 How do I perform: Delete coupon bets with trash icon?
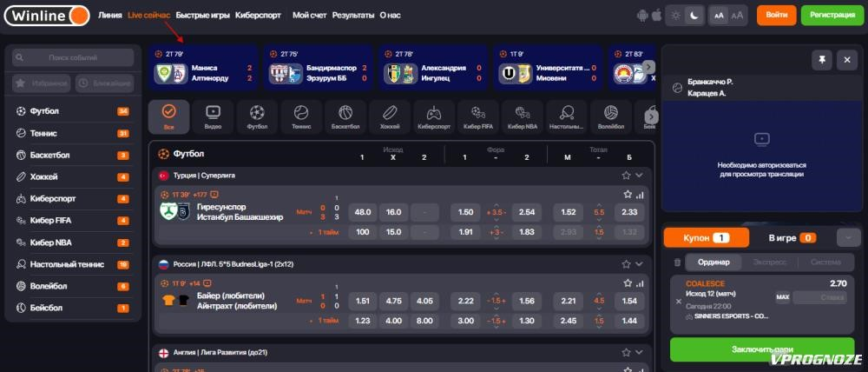(x=677, y=262)
